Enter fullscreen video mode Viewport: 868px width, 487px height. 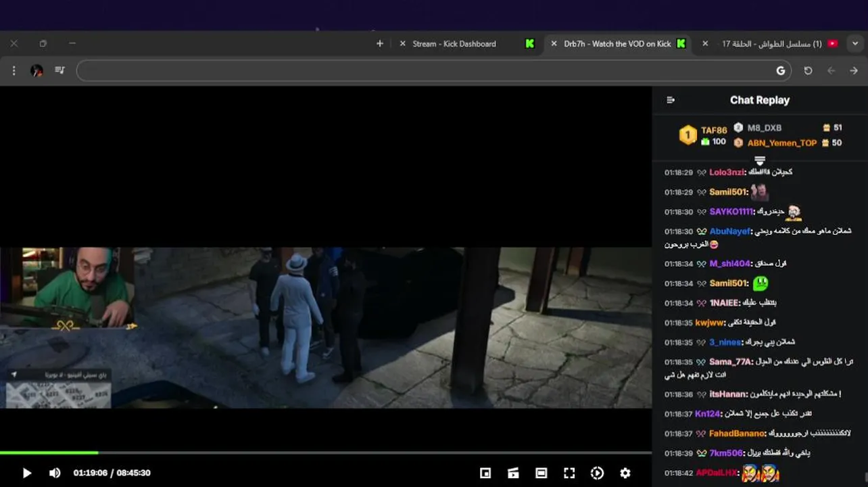coord(569,473)
